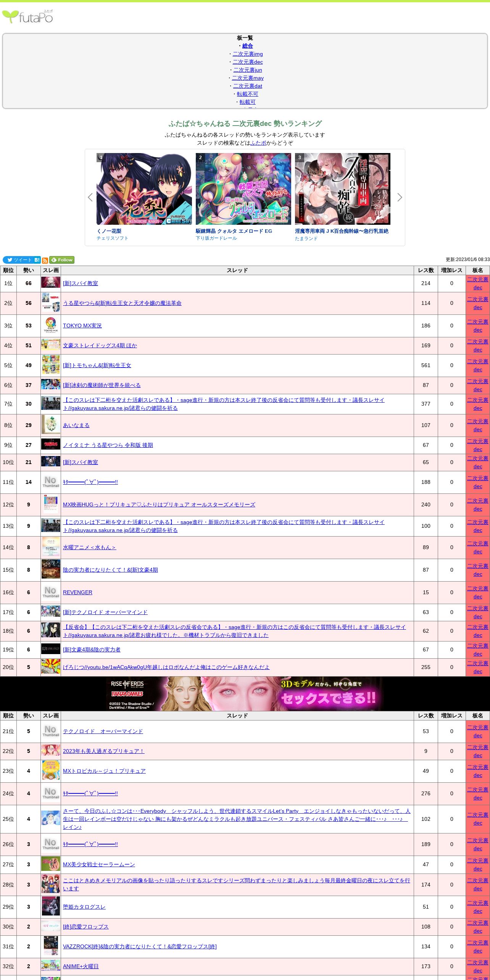The image size is (490, 980).
Task: Open the MX映画HUGっと！プリキュア thread
Action: (x=159, y=505)
